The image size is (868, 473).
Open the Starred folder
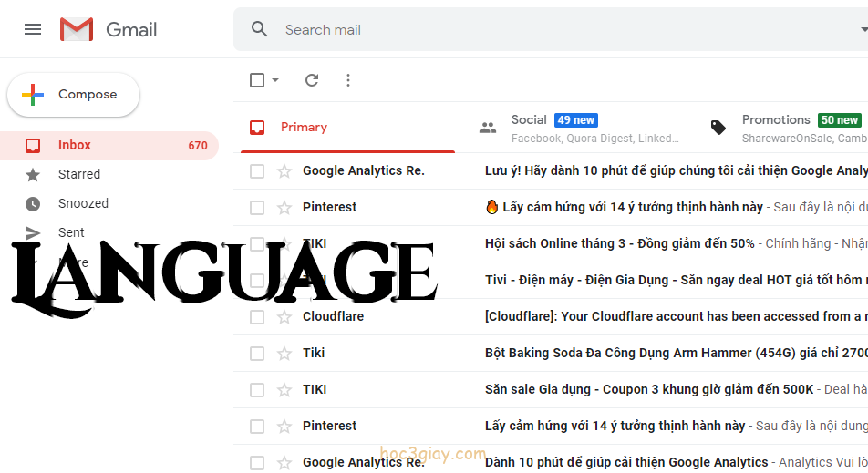(79, 174)
